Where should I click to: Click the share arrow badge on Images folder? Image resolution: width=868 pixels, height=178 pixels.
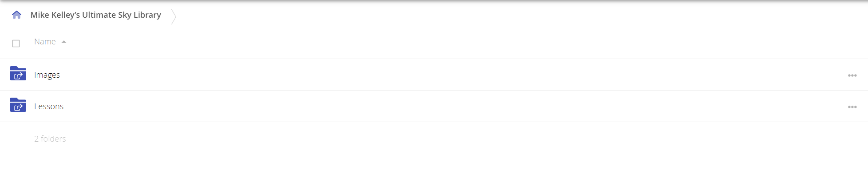(18, 76)
